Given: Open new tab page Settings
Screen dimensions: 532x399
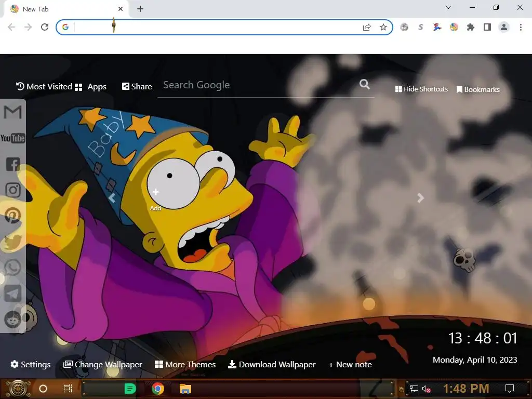Looking at the screenshot, I should point(31,364).
